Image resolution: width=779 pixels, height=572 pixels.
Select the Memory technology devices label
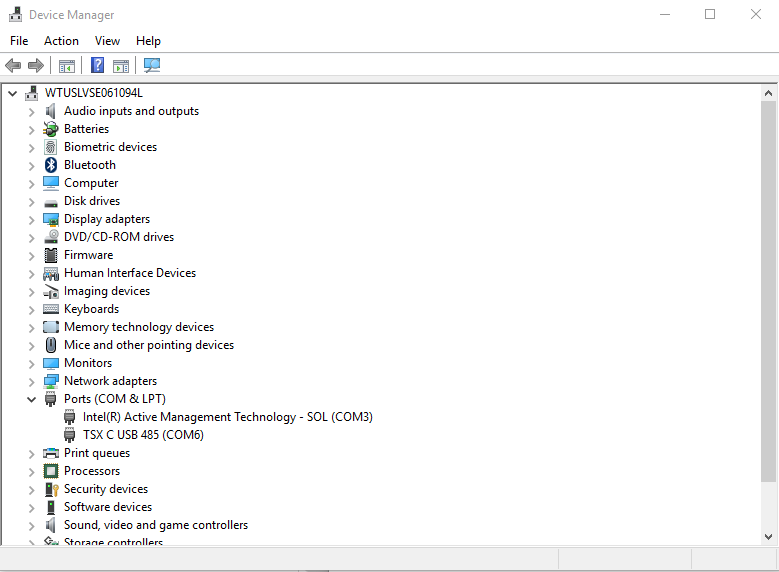(x=139, y=327)
